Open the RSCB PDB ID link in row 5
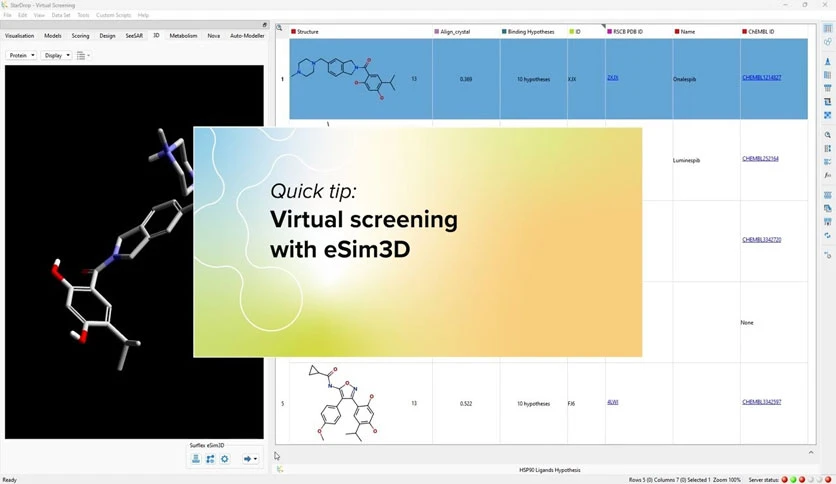The width and height of the screenshot is (836, 484). pyautogui.click(x=613, y=402)
